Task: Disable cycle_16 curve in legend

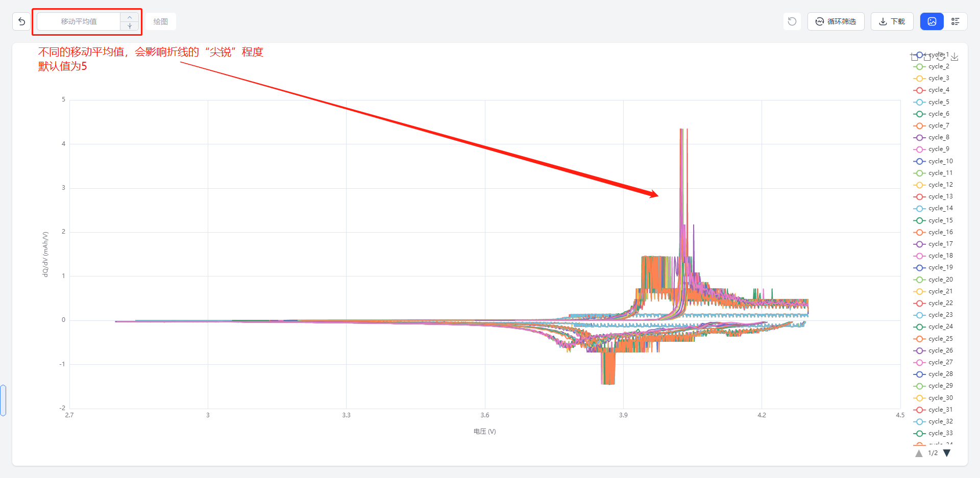Action: [x=933, y=232]
